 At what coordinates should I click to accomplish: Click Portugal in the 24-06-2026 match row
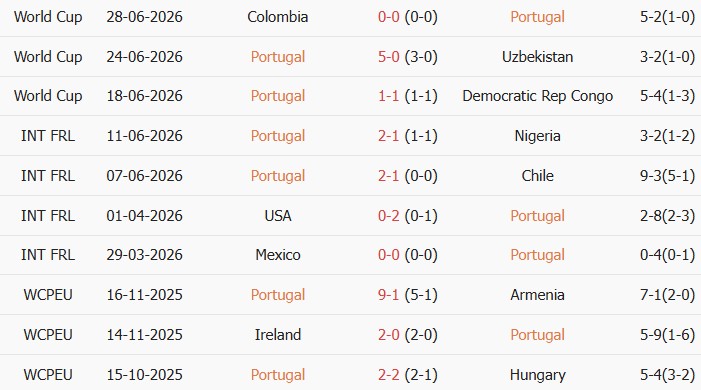278,57
